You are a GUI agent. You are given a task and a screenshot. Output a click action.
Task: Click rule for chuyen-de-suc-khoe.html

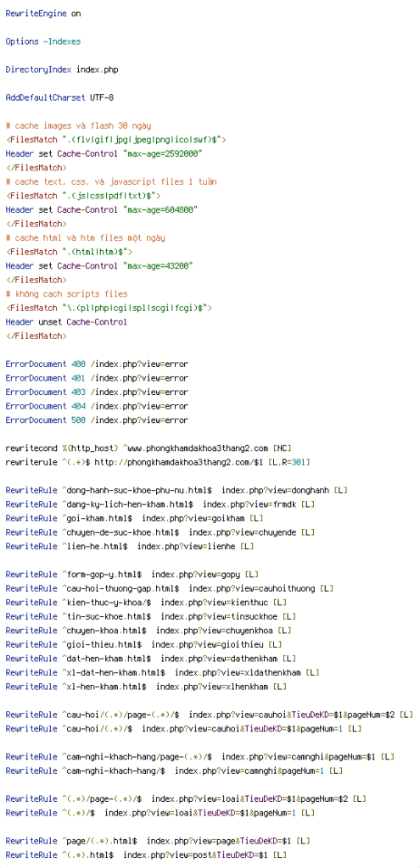pos(160,532)
